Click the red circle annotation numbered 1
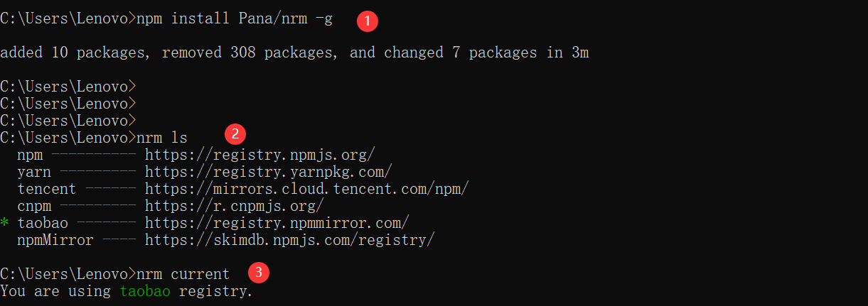This screenshot has height=306, width=868. (x=367, y=21)
